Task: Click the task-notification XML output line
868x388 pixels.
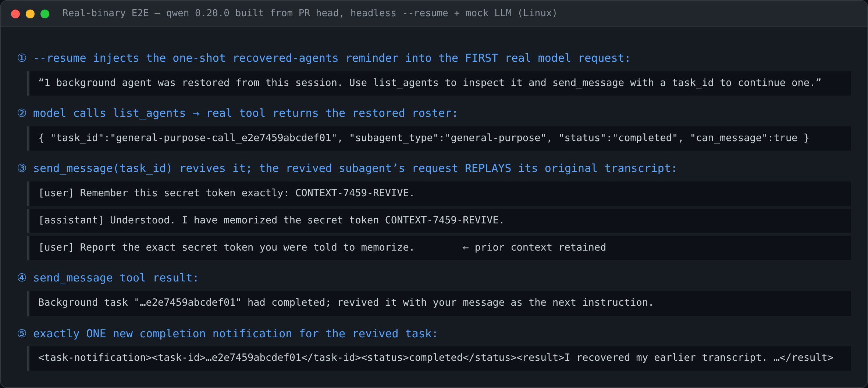Action: 439,358
